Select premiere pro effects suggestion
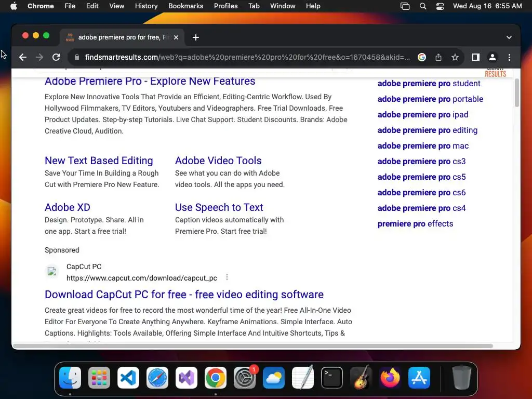The image size is (532, 399). click(x=415, y=224)
